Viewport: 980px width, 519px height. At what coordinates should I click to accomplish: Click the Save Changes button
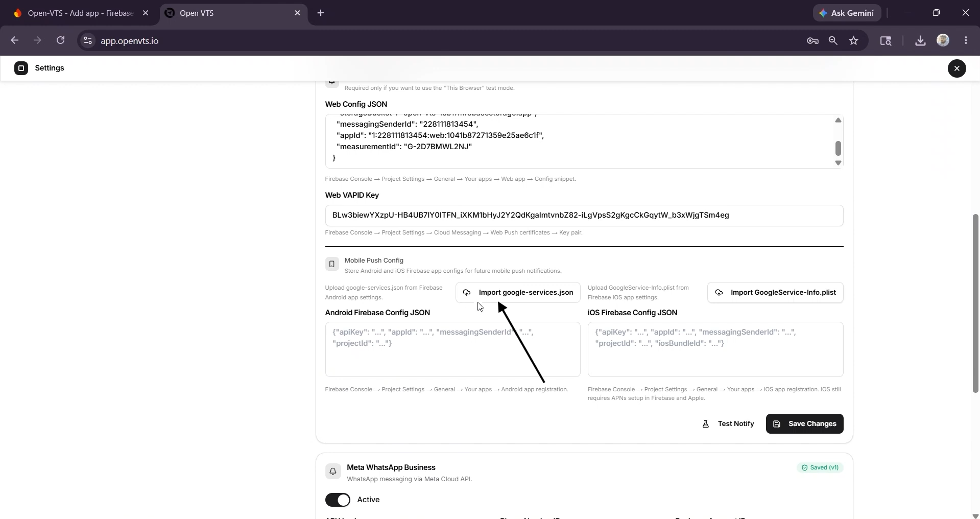[804, 423]
